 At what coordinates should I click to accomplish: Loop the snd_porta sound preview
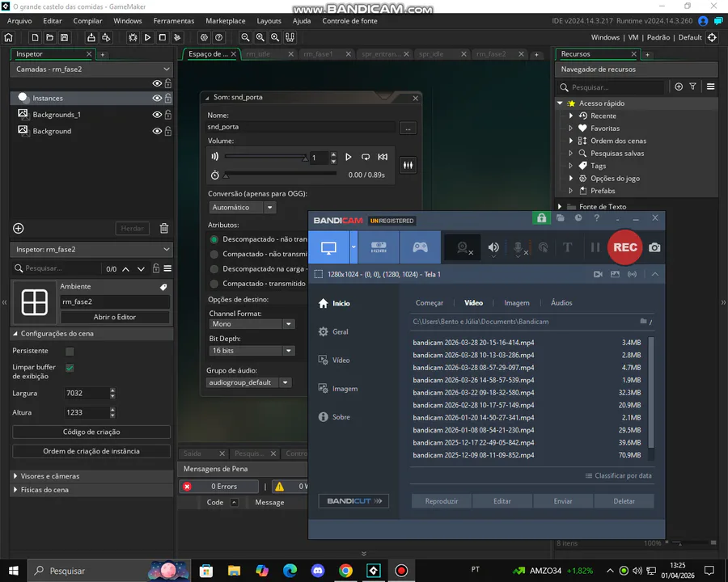(366, 157)
